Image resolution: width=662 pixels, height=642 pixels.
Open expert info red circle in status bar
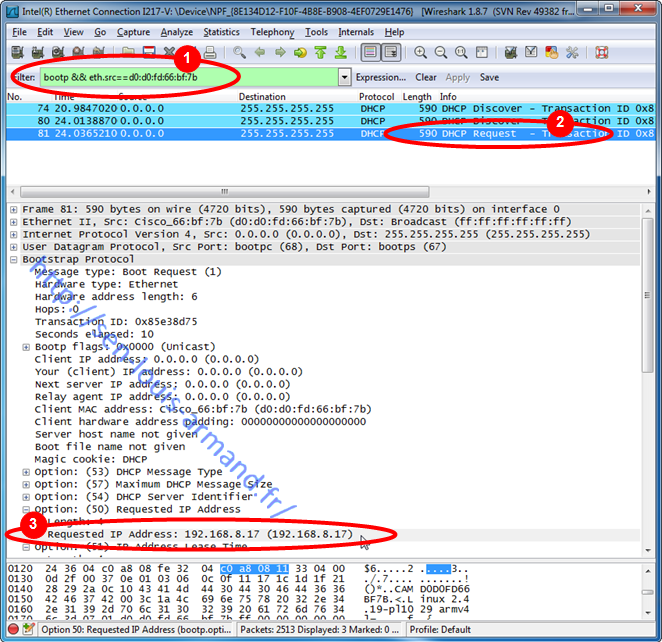coord(13,629)
